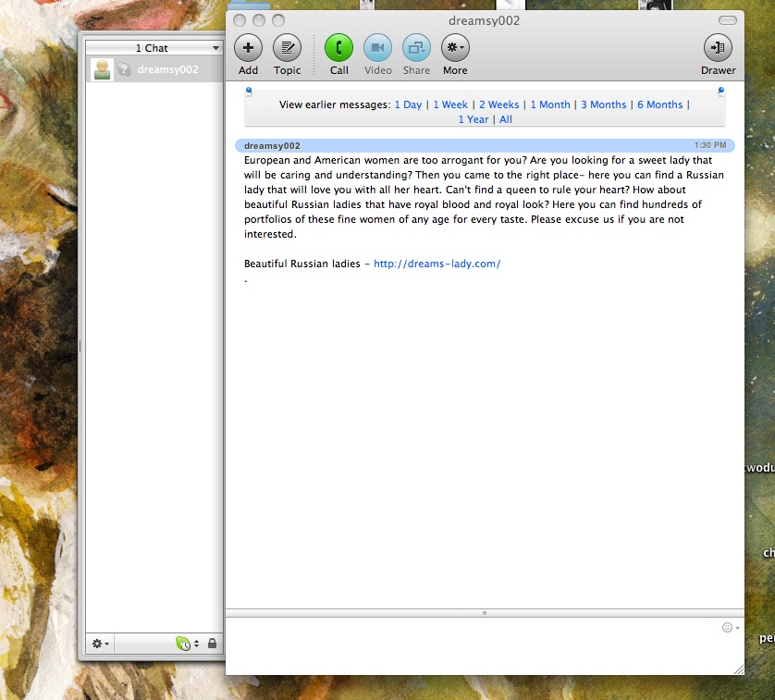Viewport: 775px width, 700px height.
Task: Expand the More actions dropdown
Action: 455,47
